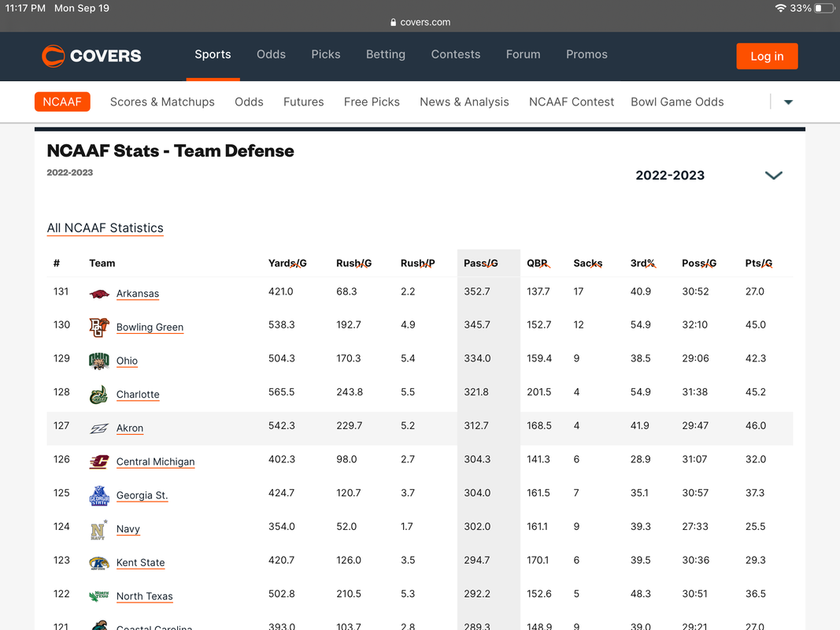Expand the 2022-2023 season chevron

click(x=774, y=175)
